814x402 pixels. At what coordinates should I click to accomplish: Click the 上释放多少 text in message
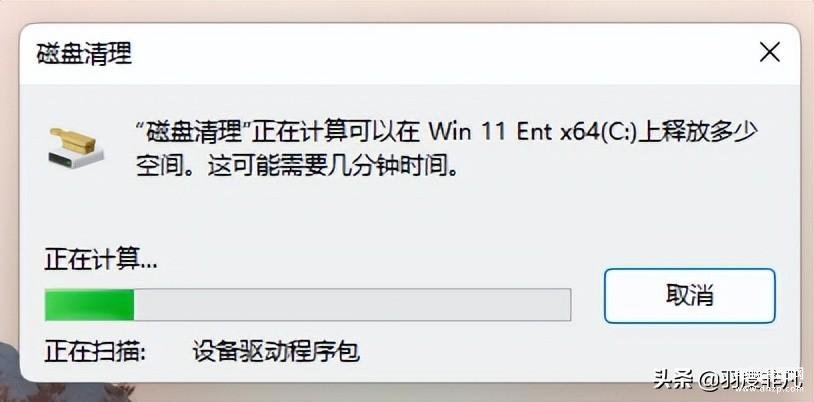tap(697, 133)
